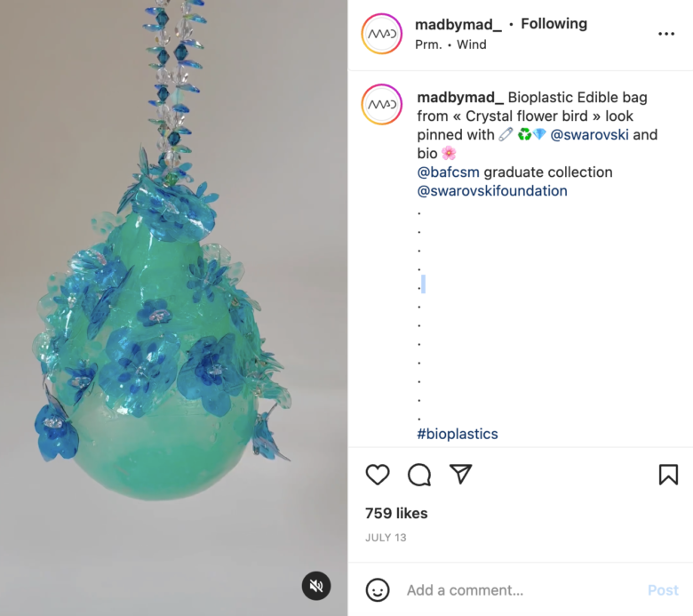693x616 pixels.
Task: Like the post with heart icon
Action: click(378, 475)
